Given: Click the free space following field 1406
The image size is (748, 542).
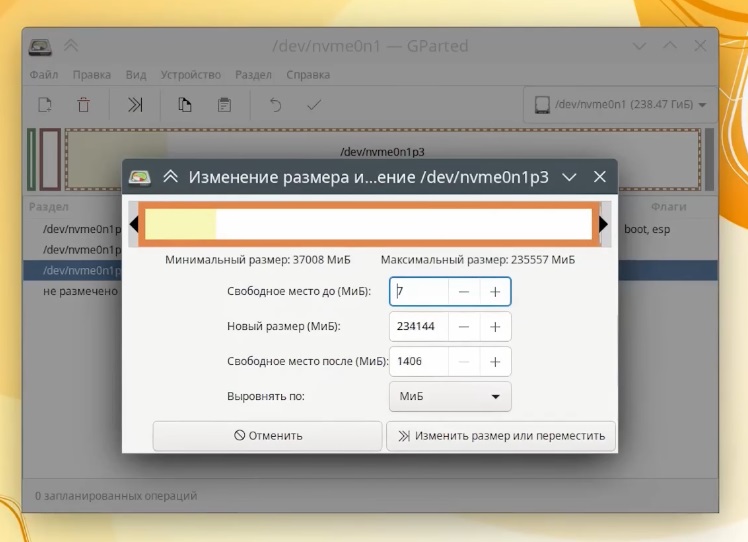Looking at the screenshot, I should (x=419, y=362).
